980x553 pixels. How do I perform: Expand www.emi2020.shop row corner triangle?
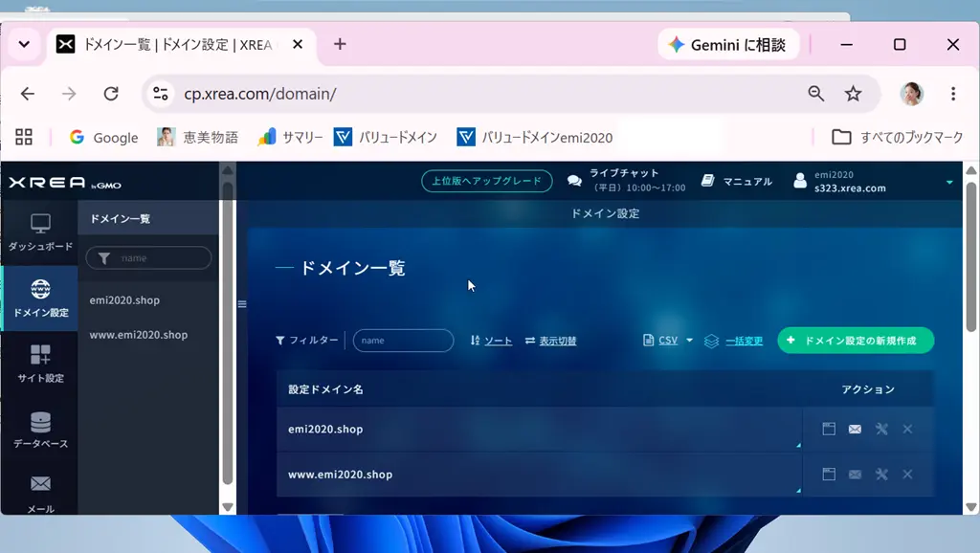pyautogui.click(x=798, y=491)
